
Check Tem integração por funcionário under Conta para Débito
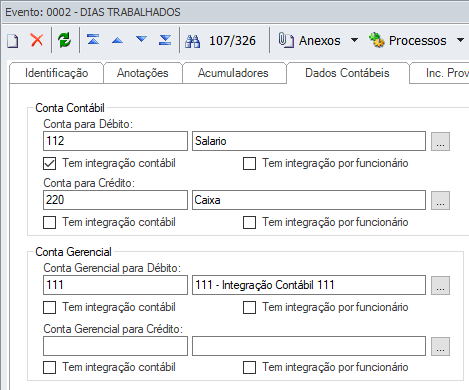coord(249,163)
